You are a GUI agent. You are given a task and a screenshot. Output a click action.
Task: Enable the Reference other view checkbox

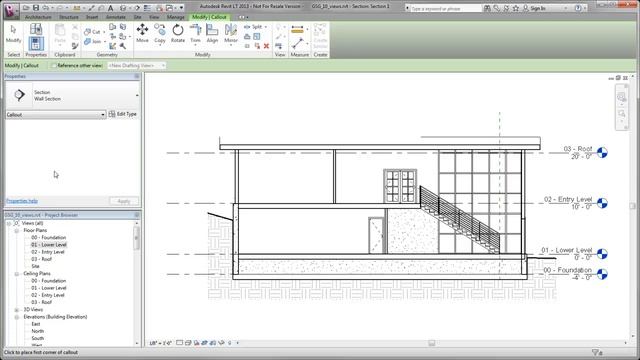point(53,65)
